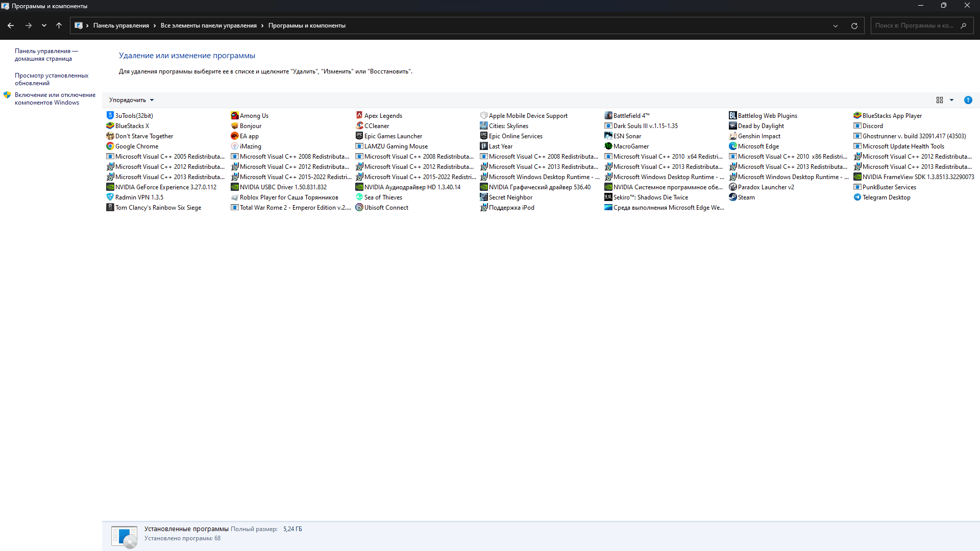Click the BlueStacks App Player icon
Viewport: 980px width, 551px height.
(857, 115)
